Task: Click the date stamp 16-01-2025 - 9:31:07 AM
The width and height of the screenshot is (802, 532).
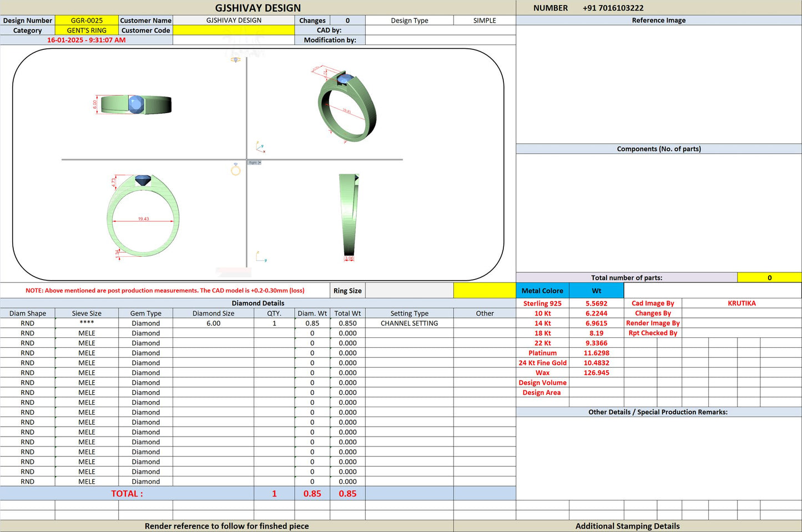Action: click(x=86, y=40)
